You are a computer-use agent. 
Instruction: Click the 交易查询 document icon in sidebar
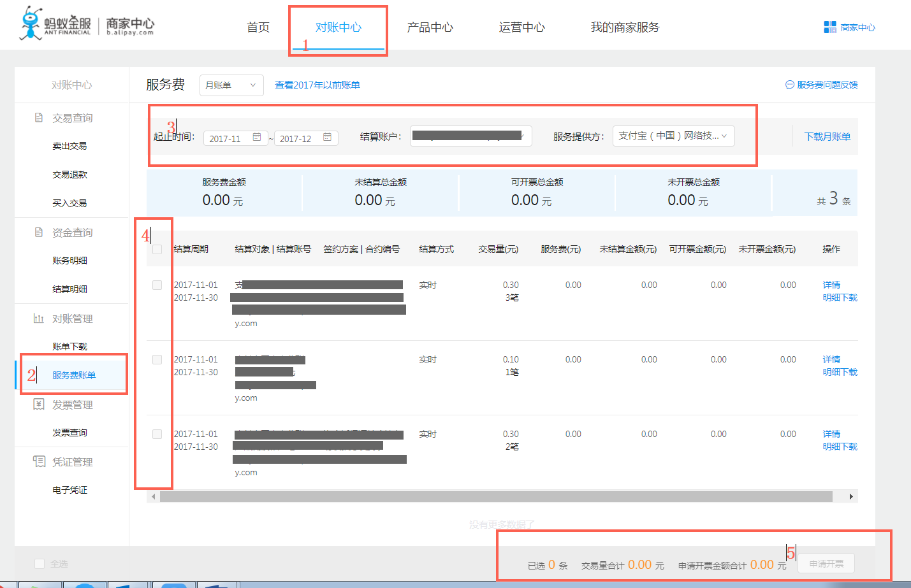[39, 118]
